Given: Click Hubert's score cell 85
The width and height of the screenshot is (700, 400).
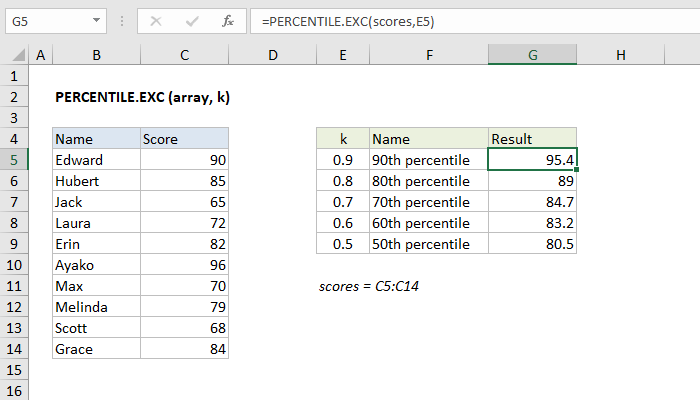Looking at the screenshot, I should click(184, 181).
